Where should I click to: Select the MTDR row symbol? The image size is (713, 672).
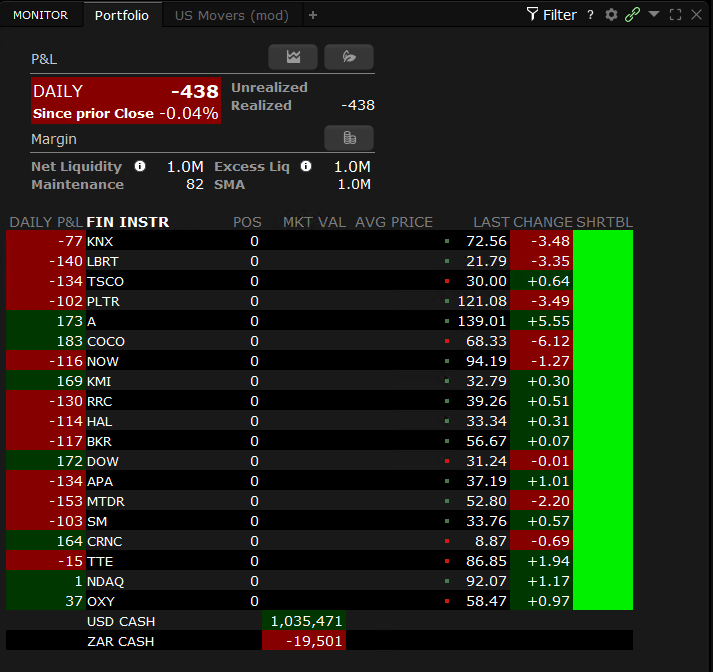pos(105,501)
